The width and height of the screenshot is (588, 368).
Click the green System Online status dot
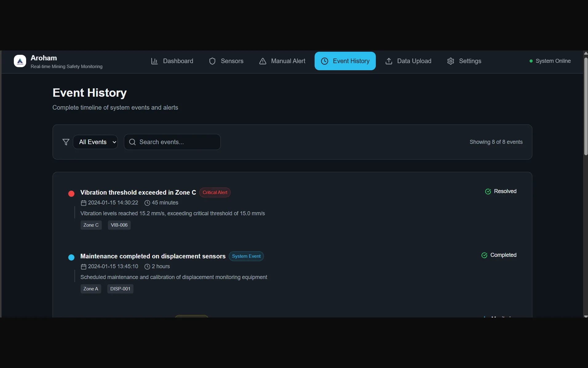531,61
